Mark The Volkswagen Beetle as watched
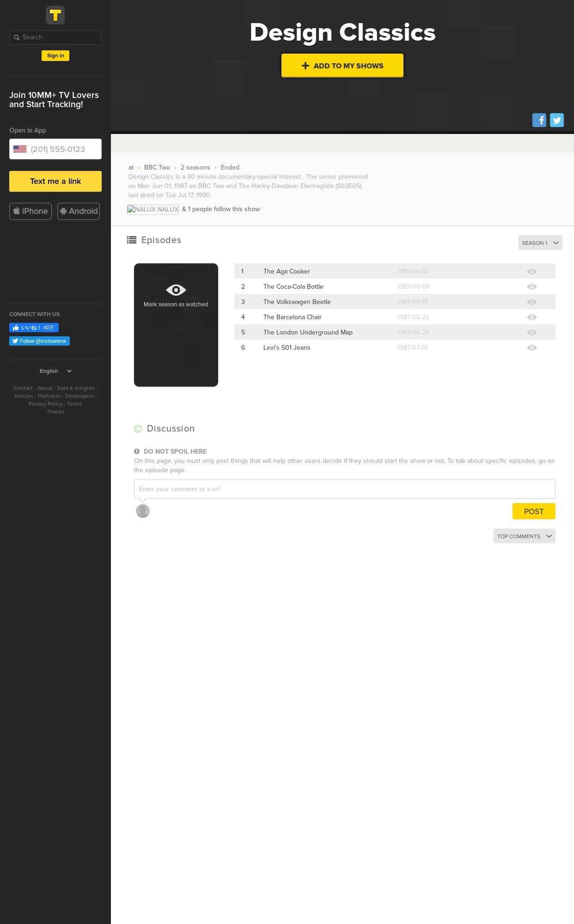 coord(532,302)
